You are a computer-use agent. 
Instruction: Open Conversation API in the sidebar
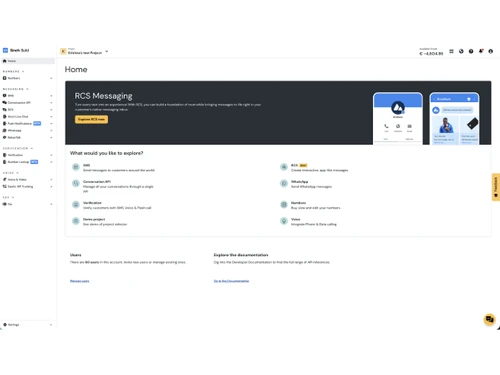click(28, 103)
